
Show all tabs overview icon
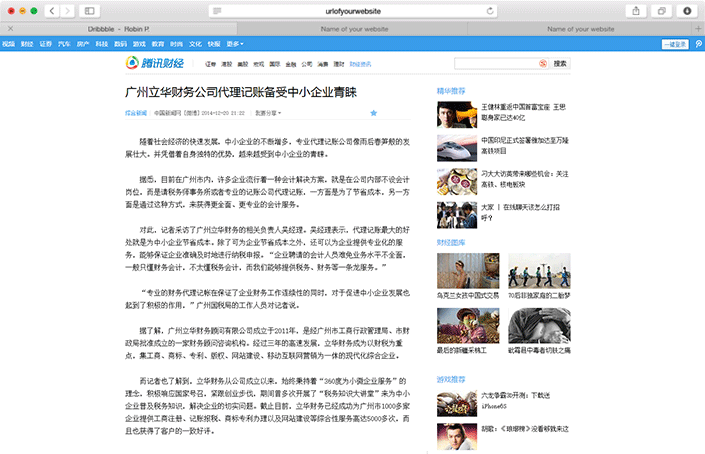661,10
